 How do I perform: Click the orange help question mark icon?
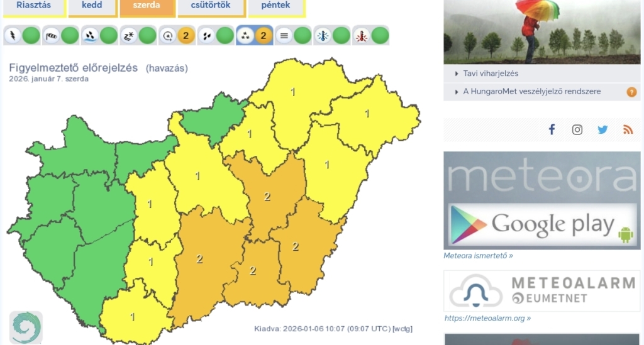631,92
